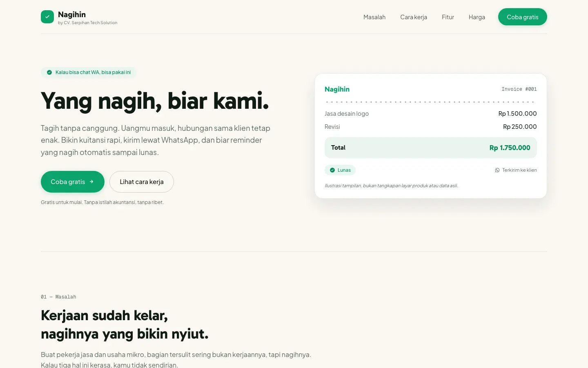Click the "Kerjaan sudah kelar" section heading
This screenshot has width=588, height=368.
pyautogui.click(x=125, y=325)
